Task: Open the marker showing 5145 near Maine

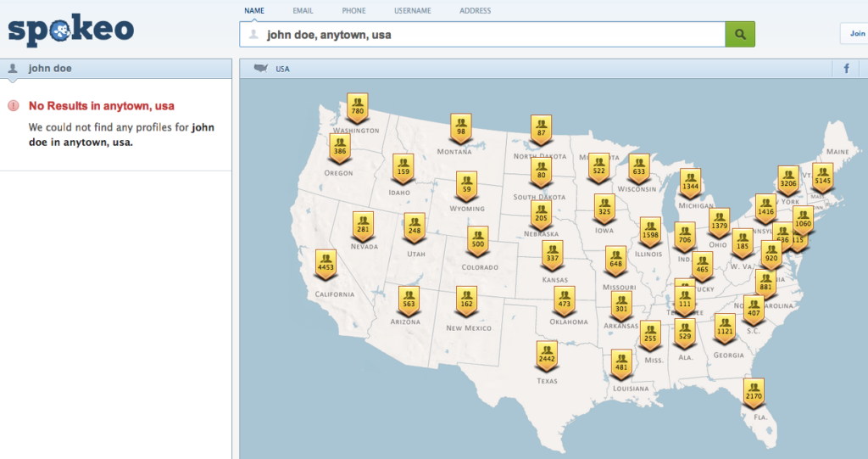Action: click(822, 178)
